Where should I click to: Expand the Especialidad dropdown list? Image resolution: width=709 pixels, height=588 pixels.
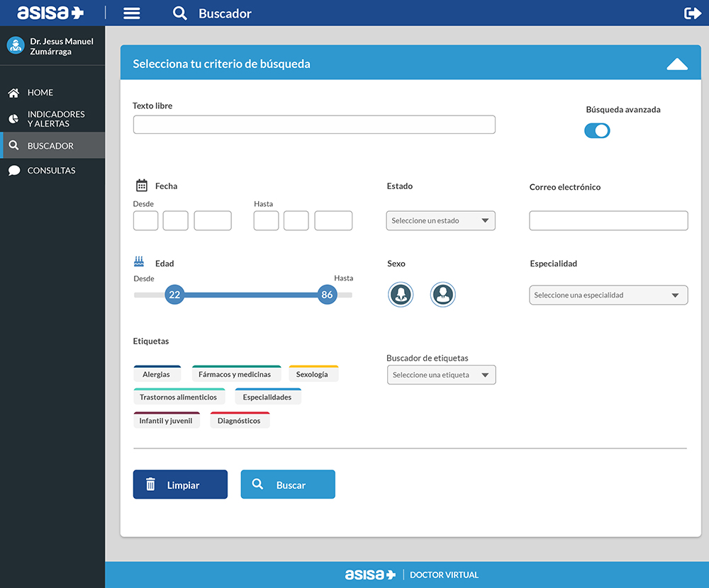tap(608, 295)
